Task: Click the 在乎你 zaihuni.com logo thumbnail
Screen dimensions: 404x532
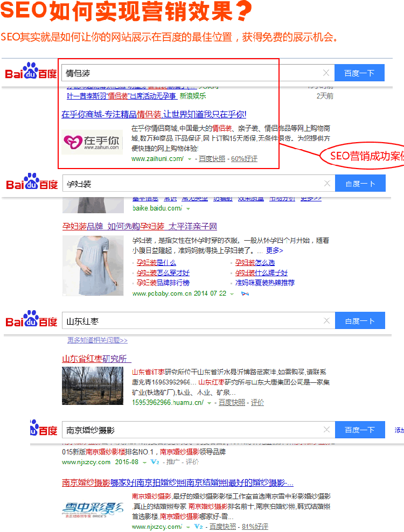Action: [92, 142]
